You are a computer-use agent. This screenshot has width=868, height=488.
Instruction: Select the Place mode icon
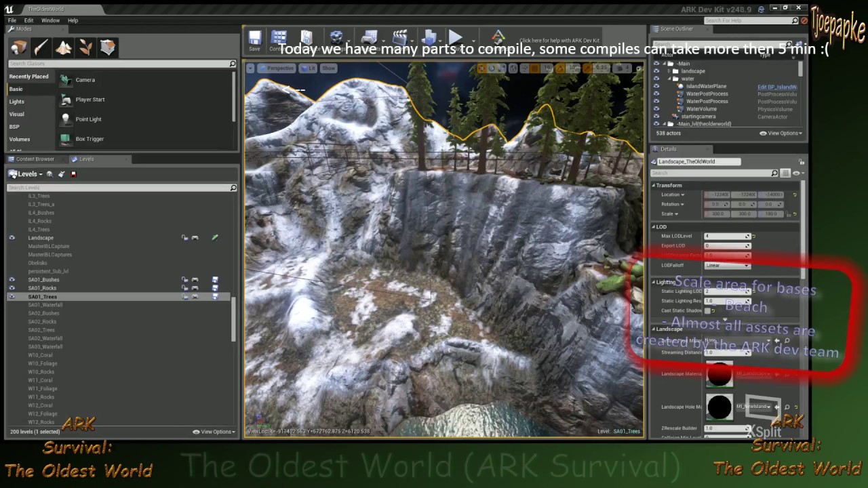pos(19,47)
